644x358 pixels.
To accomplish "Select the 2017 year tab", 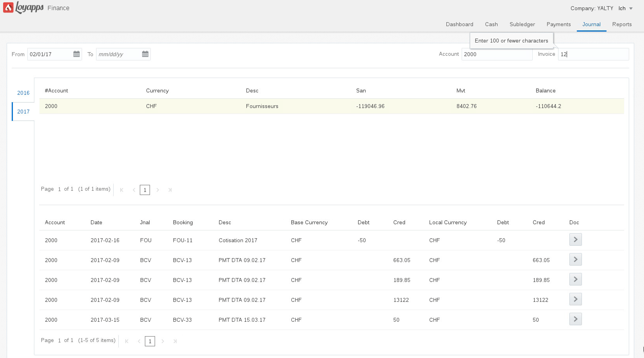I will 23,112.
